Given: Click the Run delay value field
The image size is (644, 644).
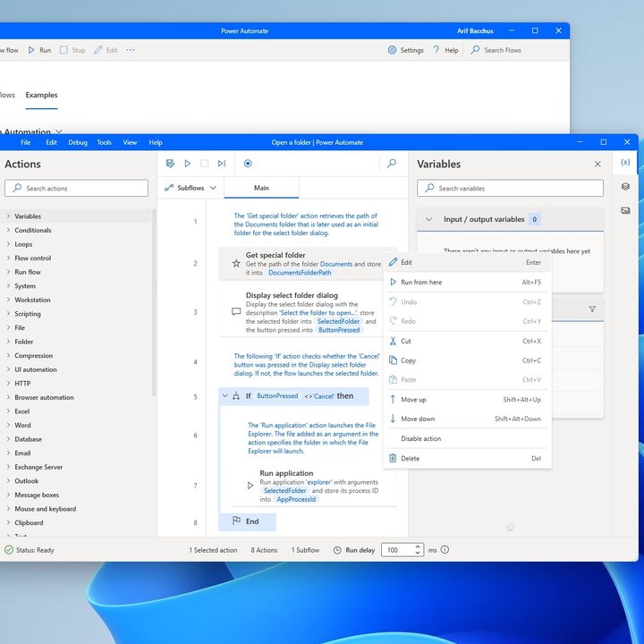Looking at the screenshot, I should pyautogui.click(x=397, y=549).
